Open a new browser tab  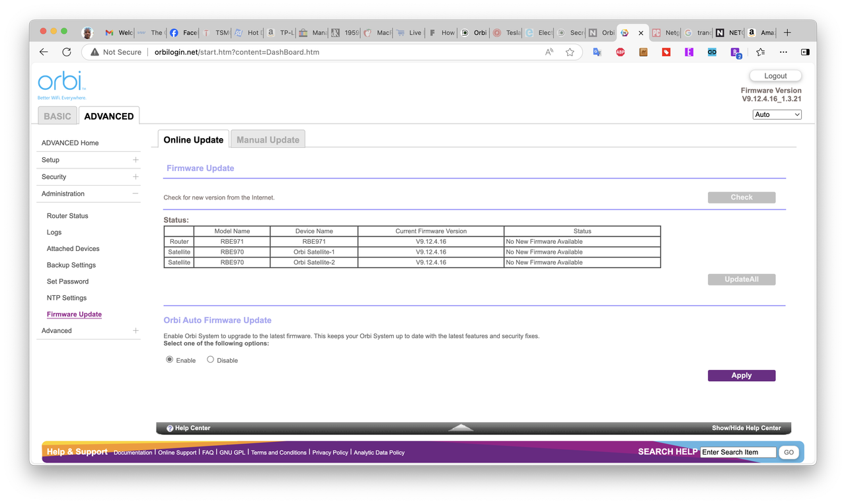point(787,32)
